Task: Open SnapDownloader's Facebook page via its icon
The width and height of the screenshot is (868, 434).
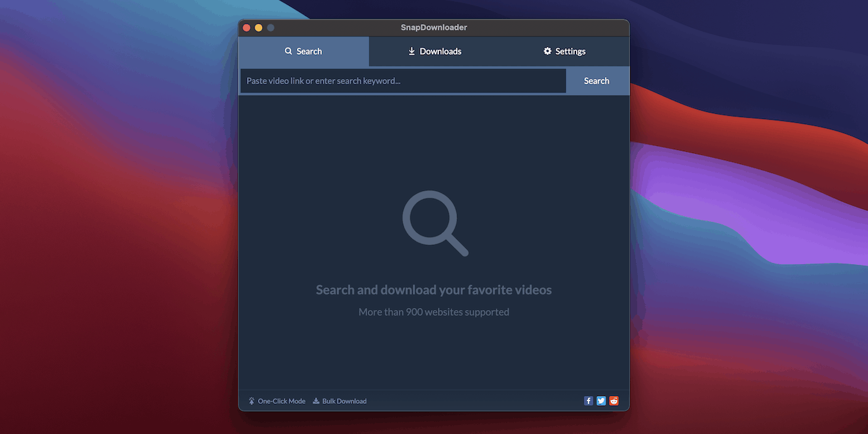Action: 588,401
